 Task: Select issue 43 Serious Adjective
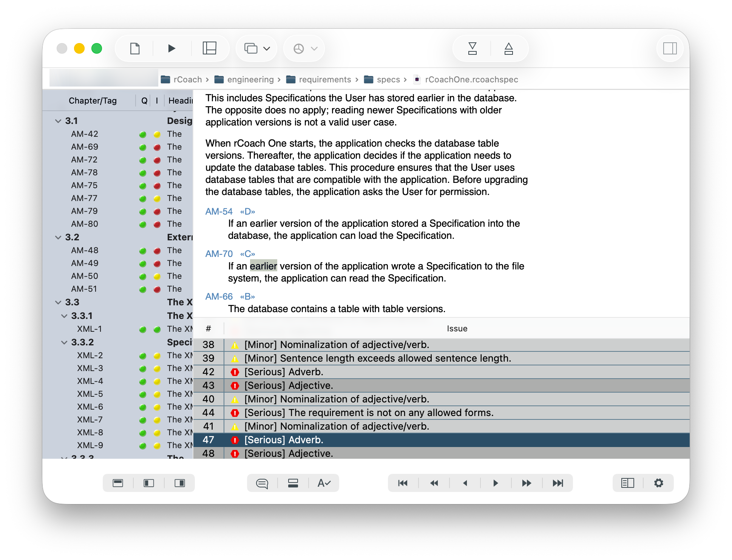442,385
